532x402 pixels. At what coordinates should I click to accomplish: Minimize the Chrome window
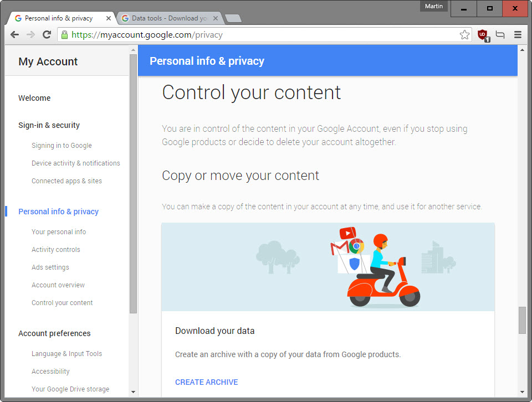464,9
